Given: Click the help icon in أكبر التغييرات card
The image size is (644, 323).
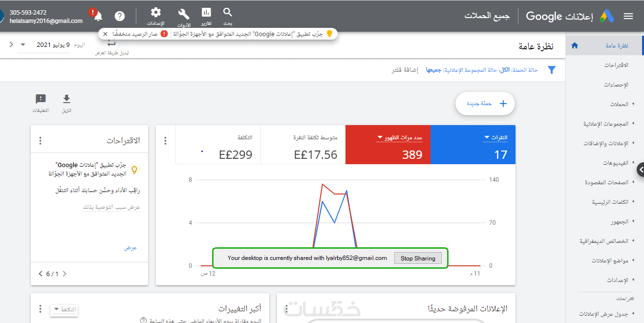Looking at the screenshot, I should coord(143,321).
